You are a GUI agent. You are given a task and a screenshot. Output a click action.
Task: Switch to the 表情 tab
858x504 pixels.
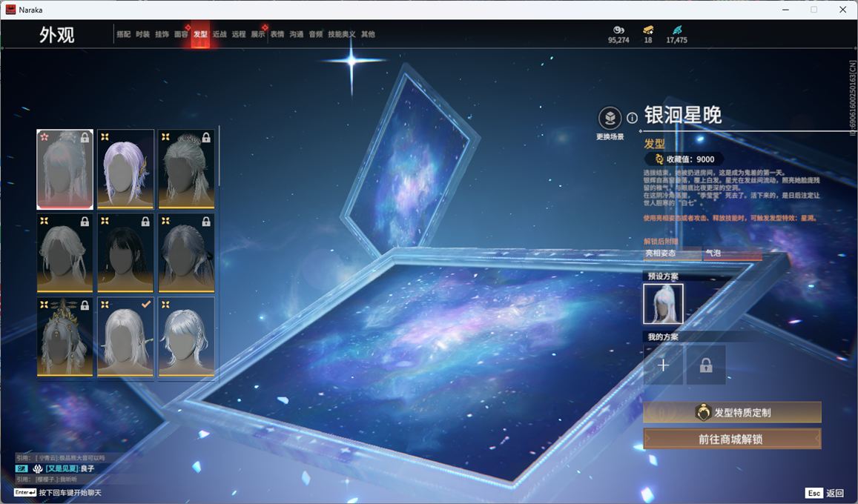pyautogui.click(x=277, y=34)
